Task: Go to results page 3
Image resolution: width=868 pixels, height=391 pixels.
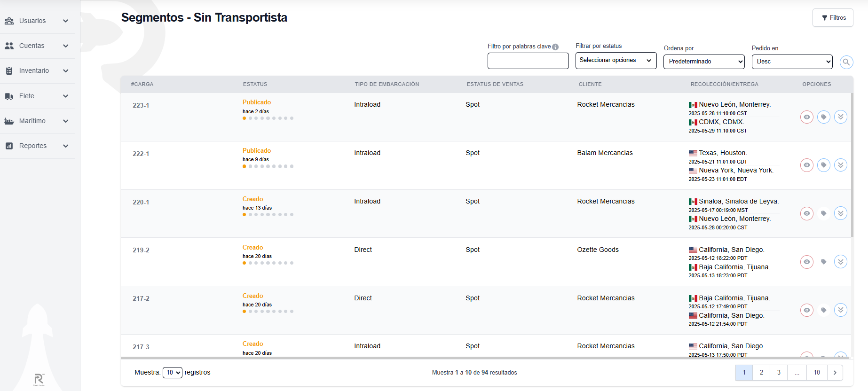Action: 779,373
